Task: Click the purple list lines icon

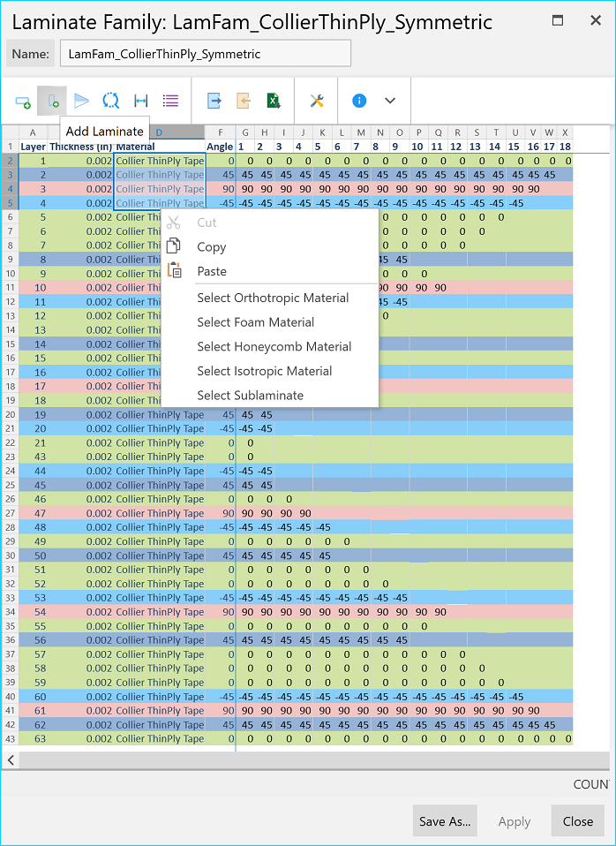Action: click(170, 101)
